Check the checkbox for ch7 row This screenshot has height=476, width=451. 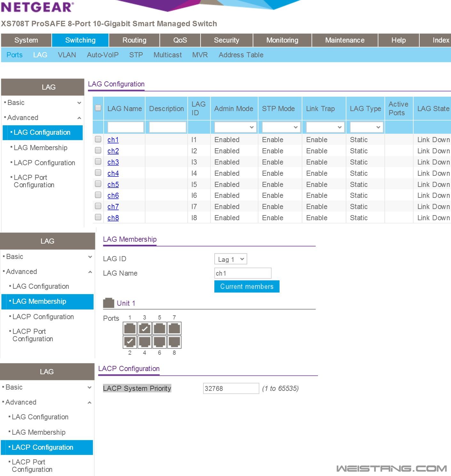[98, 206]
